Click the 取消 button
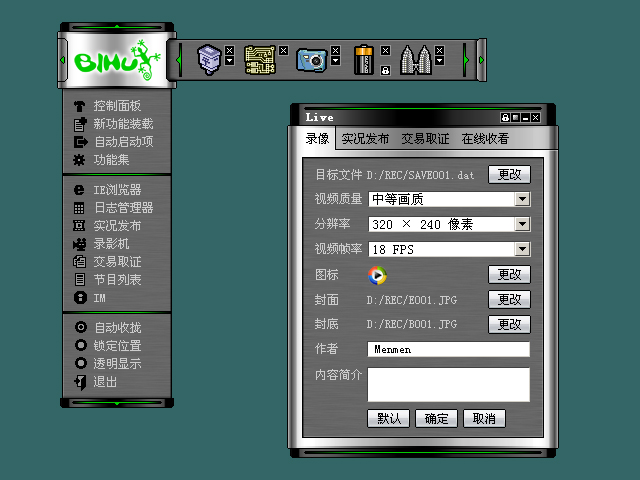Image resolution: width=640 pixels, height=480 pixels. click(x=484, y=419)
